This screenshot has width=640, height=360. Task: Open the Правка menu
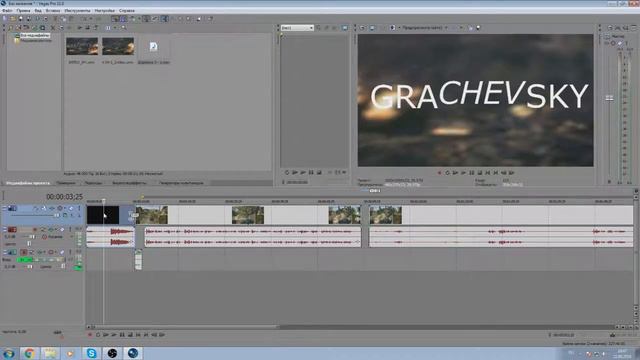[x=23, y=11]
